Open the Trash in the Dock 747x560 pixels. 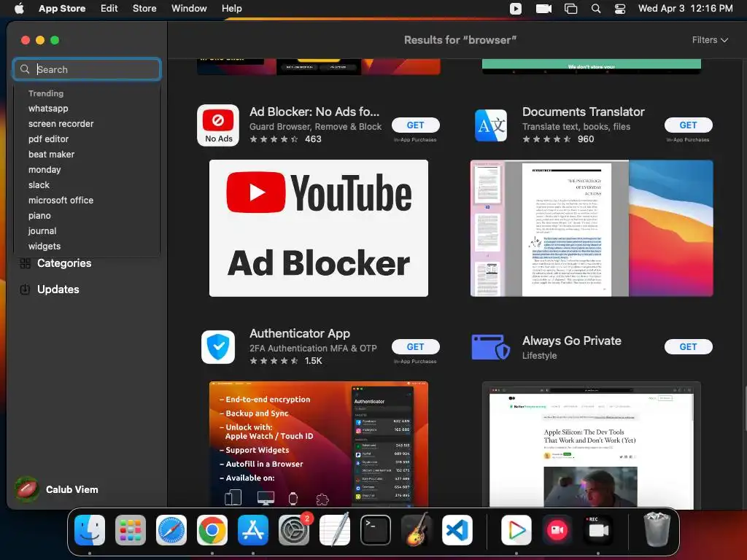coord(657,529)
